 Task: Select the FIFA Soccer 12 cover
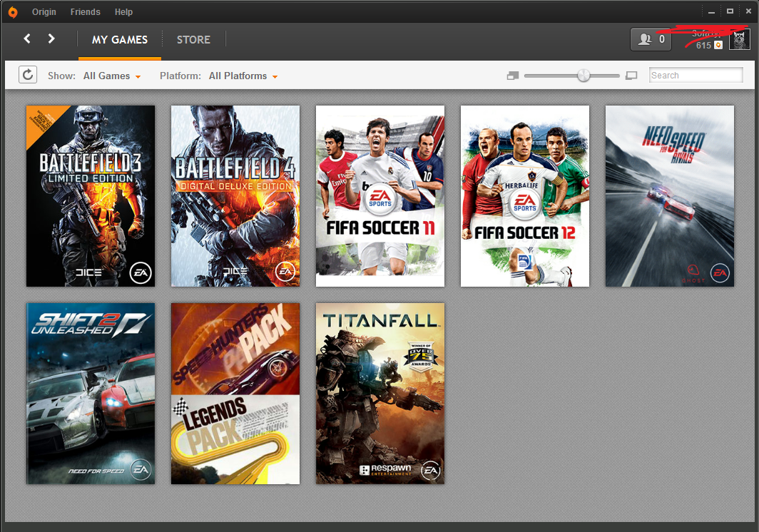click(525, 196)
